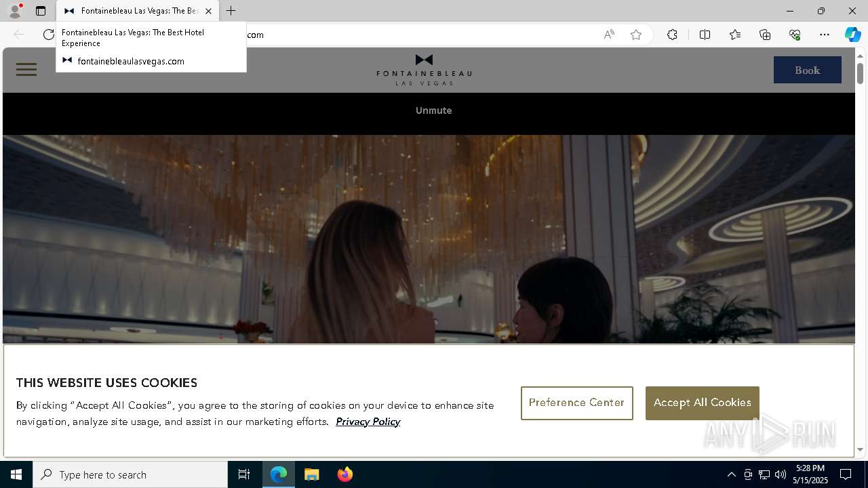Viewport: 868px width, 488px height.
Task: Open the browser profile icon
Action: pos(15,11)
